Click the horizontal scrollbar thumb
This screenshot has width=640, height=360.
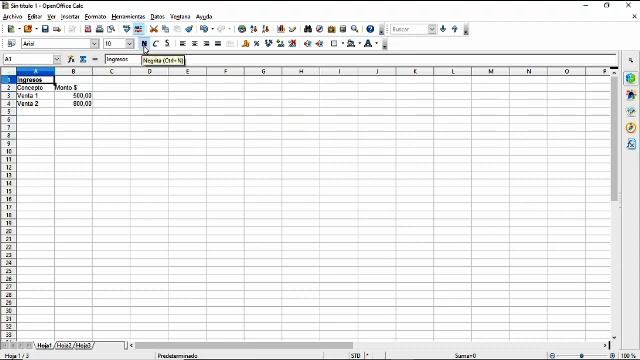[x=244, y=345]
